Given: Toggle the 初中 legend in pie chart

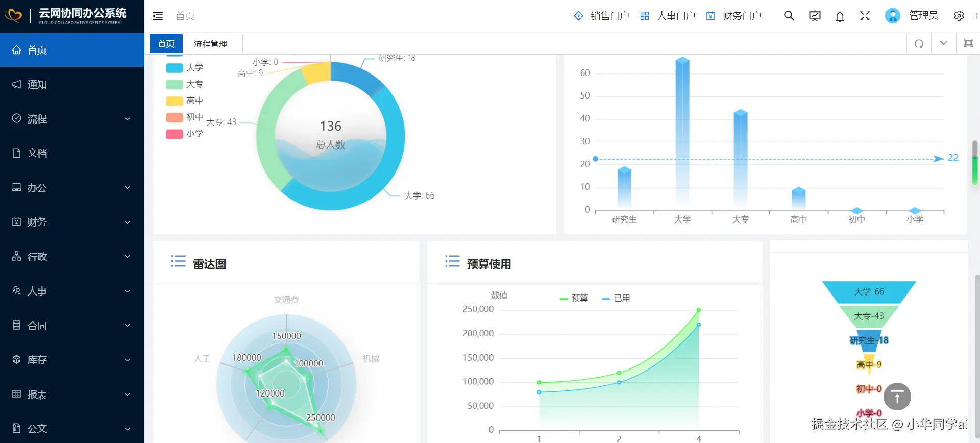Looking at the screenshot, I should (184, 117).
